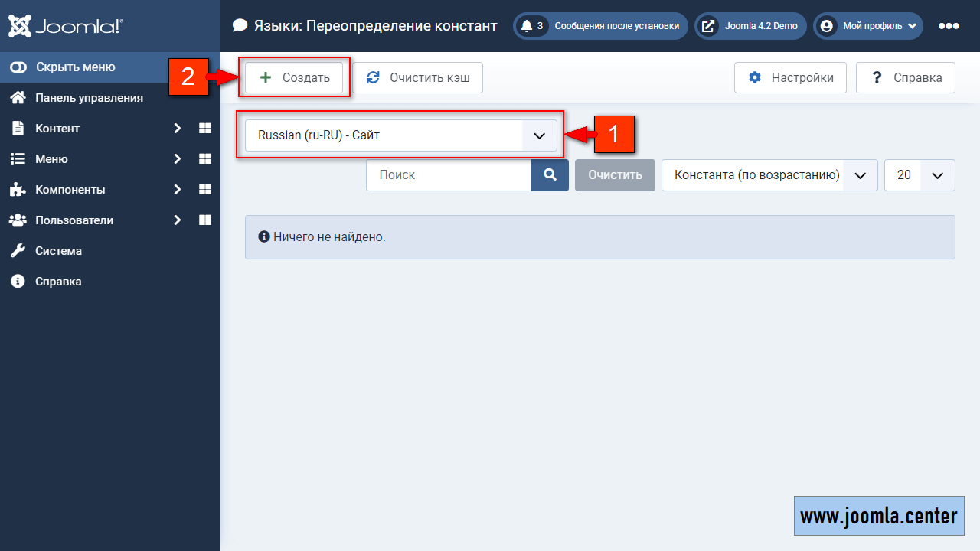Image resolution: width=980 pixels, height=551 pixels.
Task: Click the Создать button
Action: tap(294, 77)
